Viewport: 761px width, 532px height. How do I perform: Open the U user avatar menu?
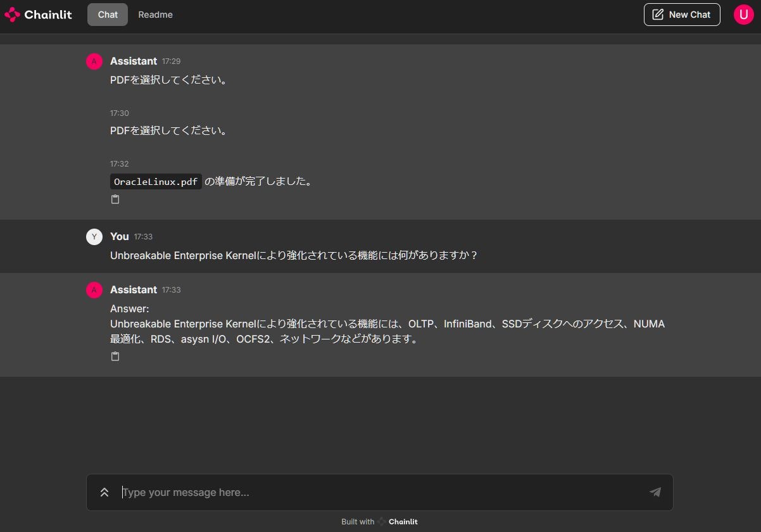(x=743, y=14)
